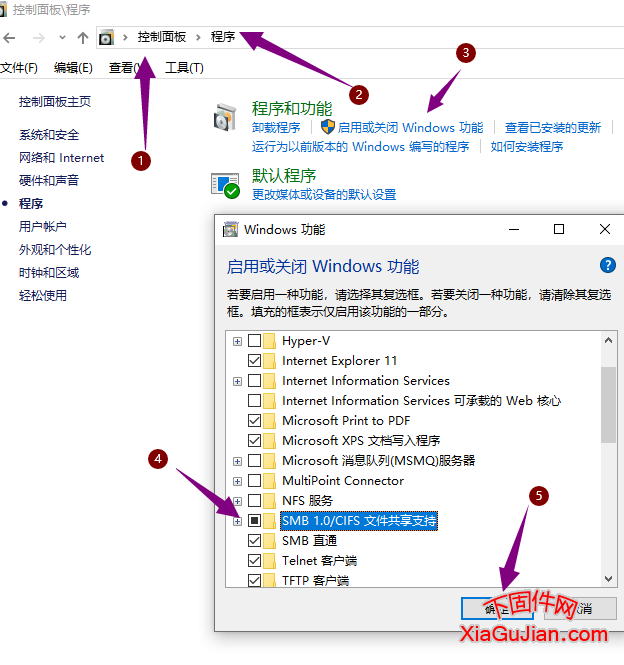Click the NFS 服务 folder icon
The height and width of the screenshot is (665, 624).
click(x=269, y=500)
